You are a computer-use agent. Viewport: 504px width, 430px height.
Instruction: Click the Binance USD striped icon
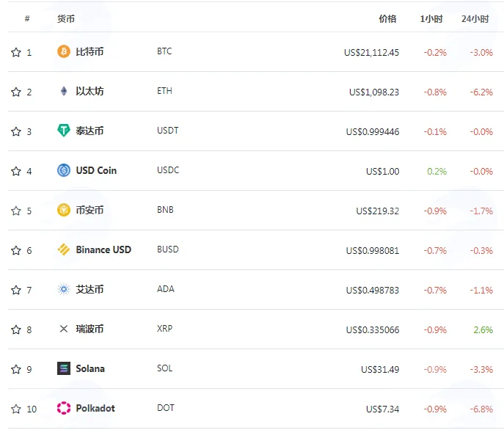64,249
